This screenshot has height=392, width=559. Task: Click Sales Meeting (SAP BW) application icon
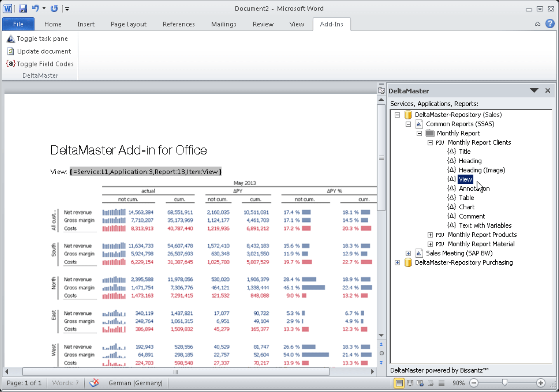(419, 253)
